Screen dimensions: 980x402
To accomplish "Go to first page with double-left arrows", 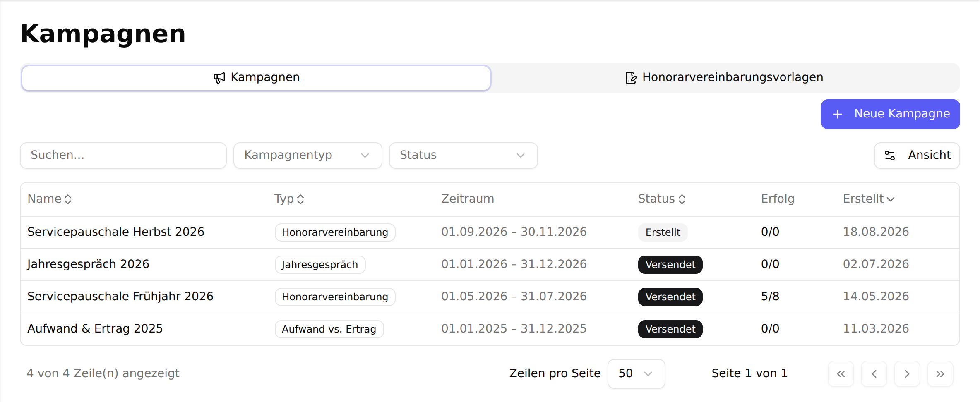I will point(841,374).
